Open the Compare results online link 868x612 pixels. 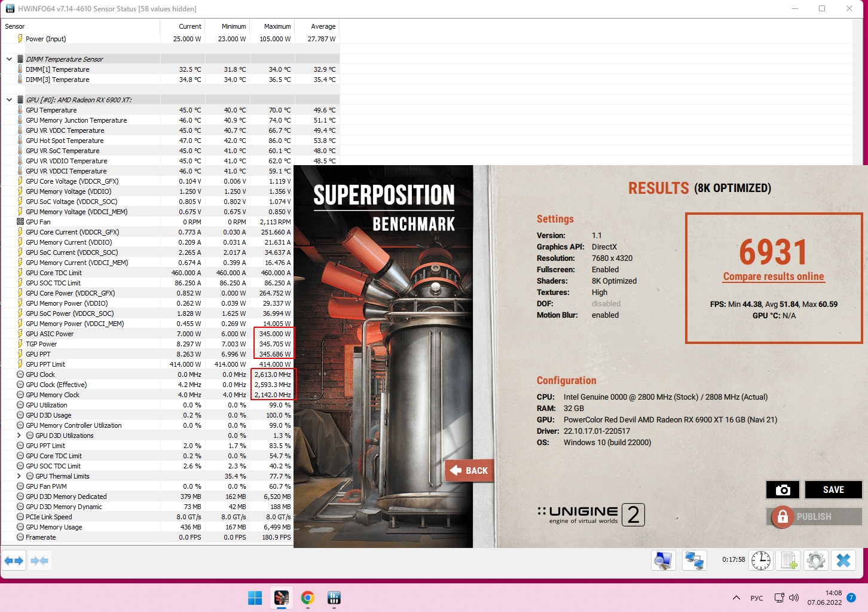(x=774, y=276)
